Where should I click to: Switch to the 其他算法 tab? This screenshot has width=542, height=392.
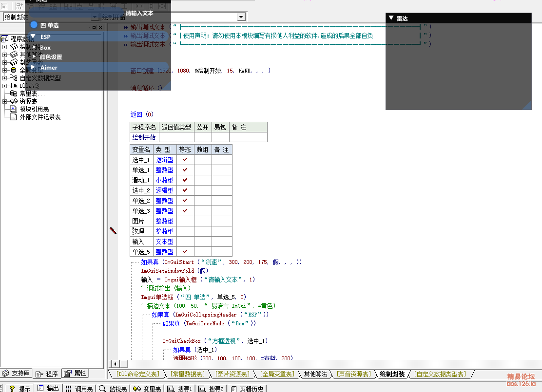[x=315, y=374]
